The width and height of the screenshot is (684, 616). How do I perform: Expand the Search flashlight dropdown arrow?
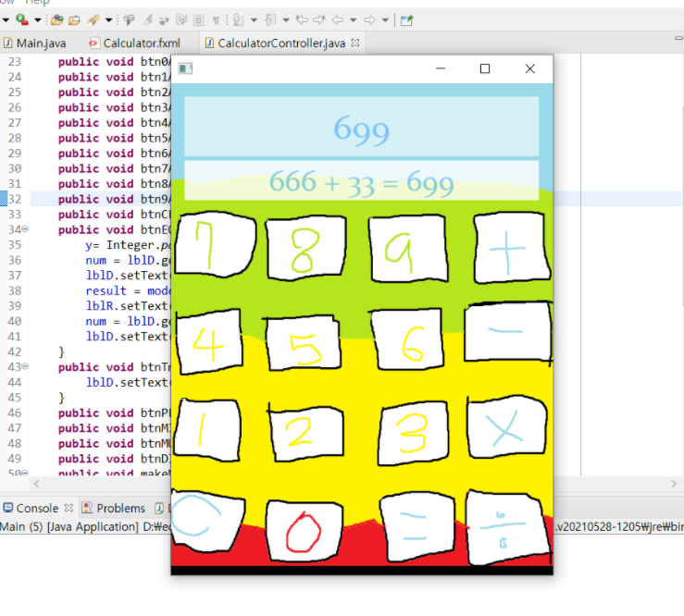pos(109,20)
